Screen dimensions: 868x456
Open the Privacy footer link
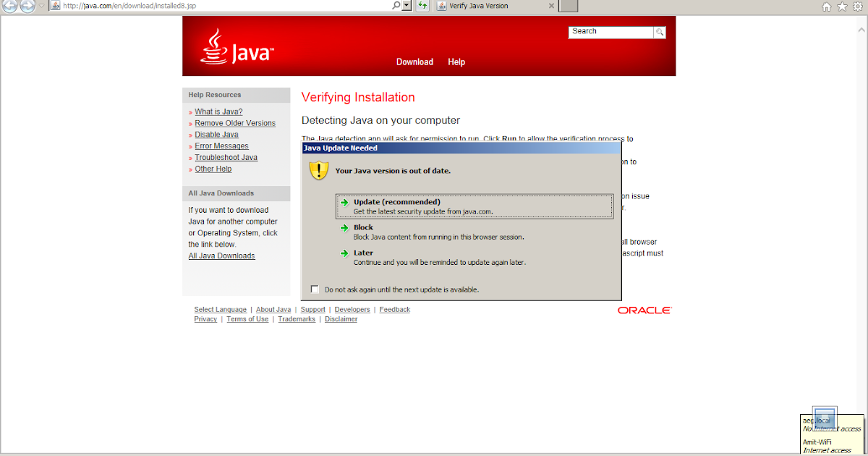pyautogui.click(x=205, y=319)
